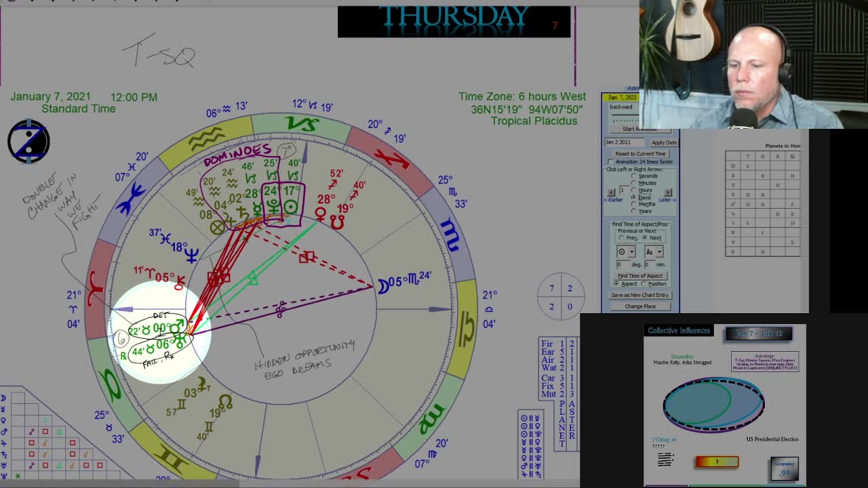Viewport: 868px width, 488px height.
Task: Click the North Node symbol at 19° Gemini
Action: [x=225, y=403]
